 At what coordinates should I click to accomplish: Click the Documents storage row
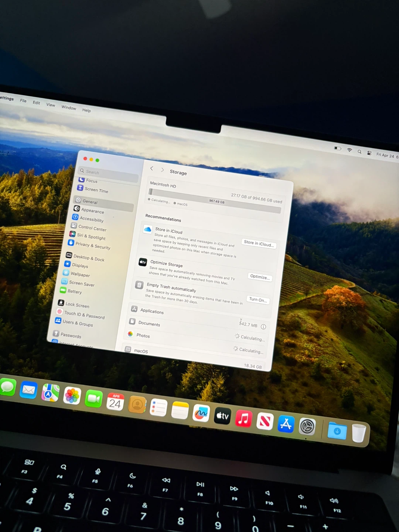click(196, 330)
